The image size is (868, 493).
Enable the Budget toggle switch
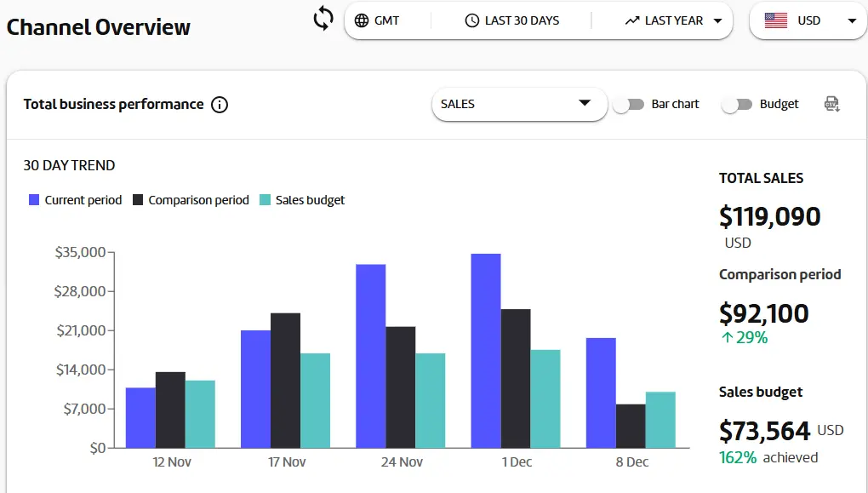click(737, 104)
